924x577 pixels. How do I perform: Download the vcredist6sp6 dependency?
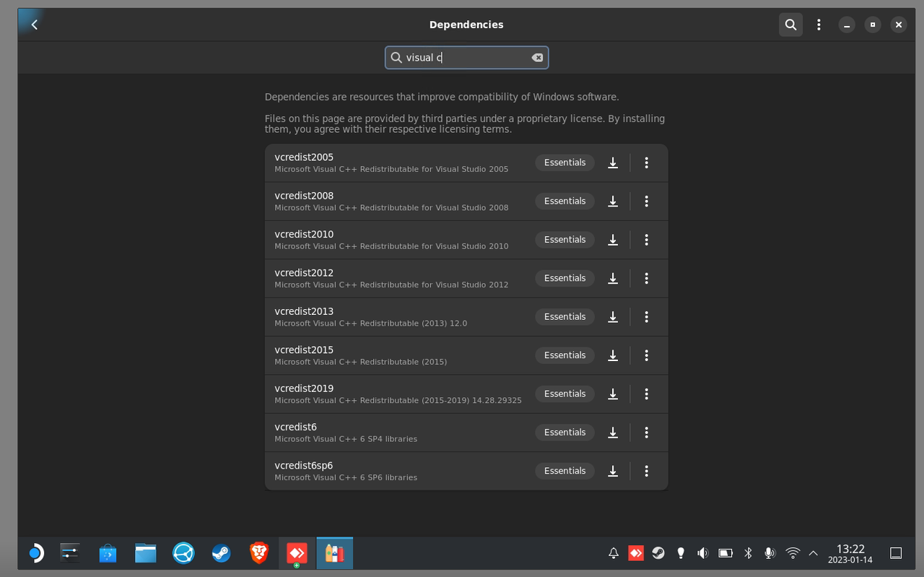tap(613, 471)
